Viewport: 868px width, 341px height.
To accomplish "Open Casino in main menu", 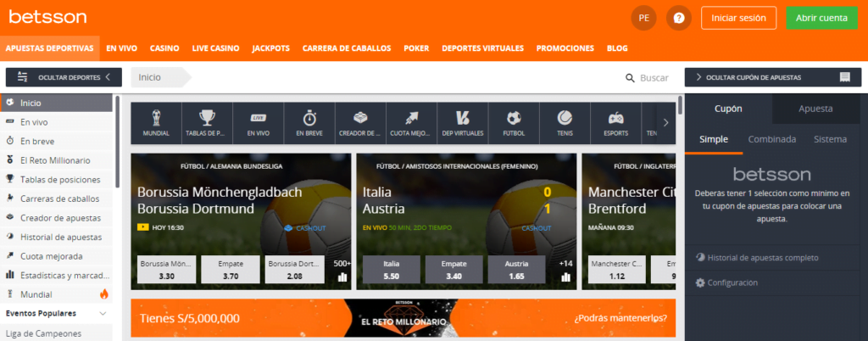I will coord(164,48).
